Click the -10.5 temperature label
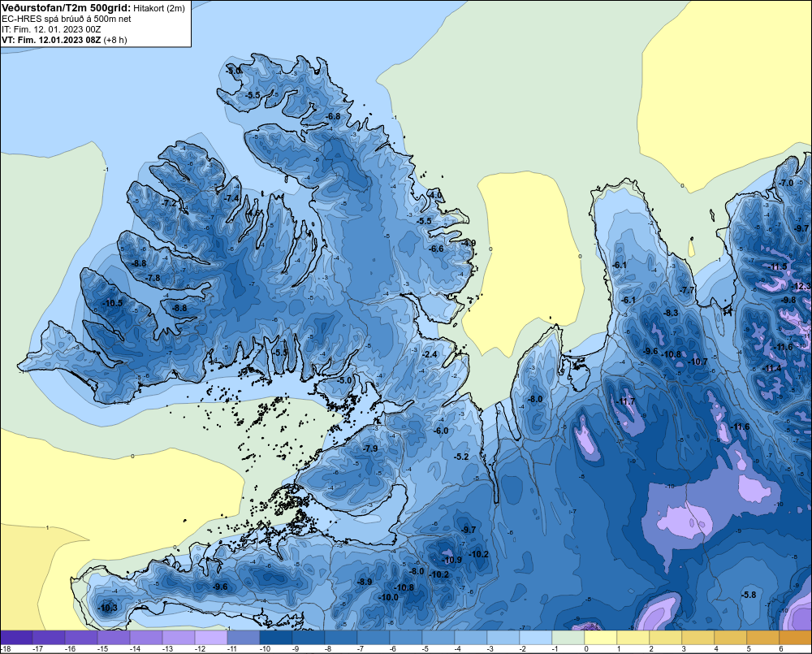 tap(113, 303)
